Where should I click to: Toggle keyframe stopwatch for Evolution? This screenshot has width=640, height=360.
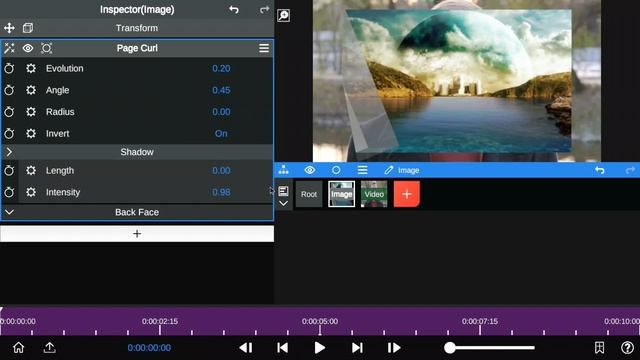click(x=9, y=68)
